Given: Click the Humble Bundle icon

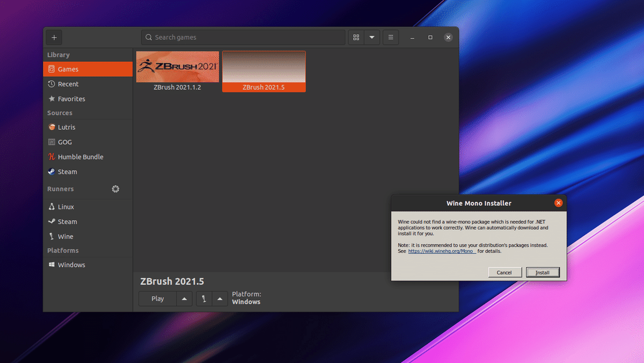Looking at the screenshot, I should [52, 157].
